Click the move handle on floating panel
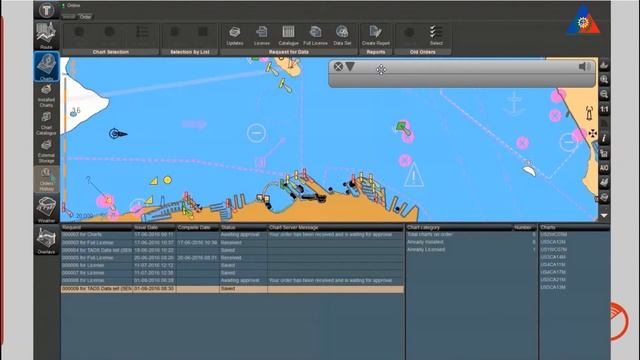 381,69
